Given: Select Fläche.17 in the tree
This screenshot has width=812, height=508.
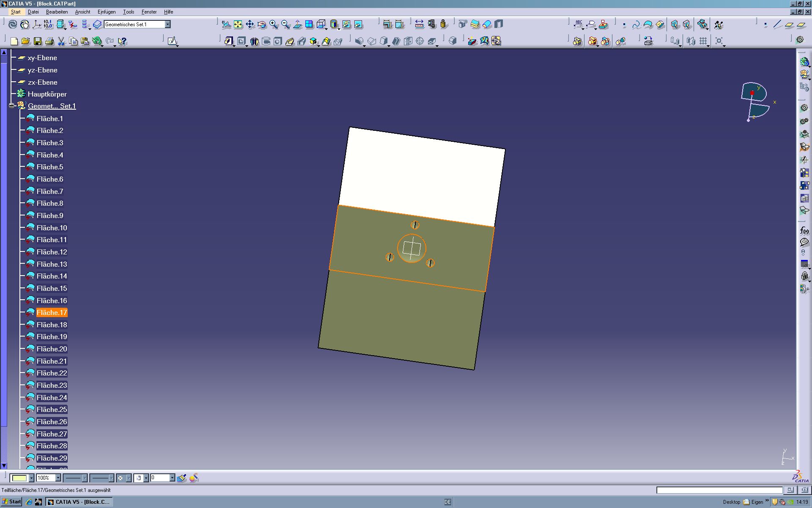Looking at the screenshot, I should [52, 312].
